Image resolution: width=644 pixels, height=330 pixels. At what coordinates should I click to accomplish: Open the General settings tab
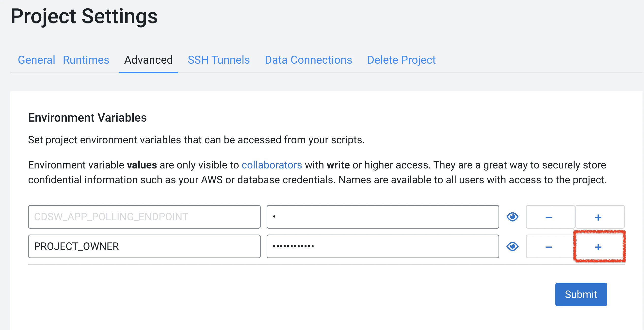[36, 60]
